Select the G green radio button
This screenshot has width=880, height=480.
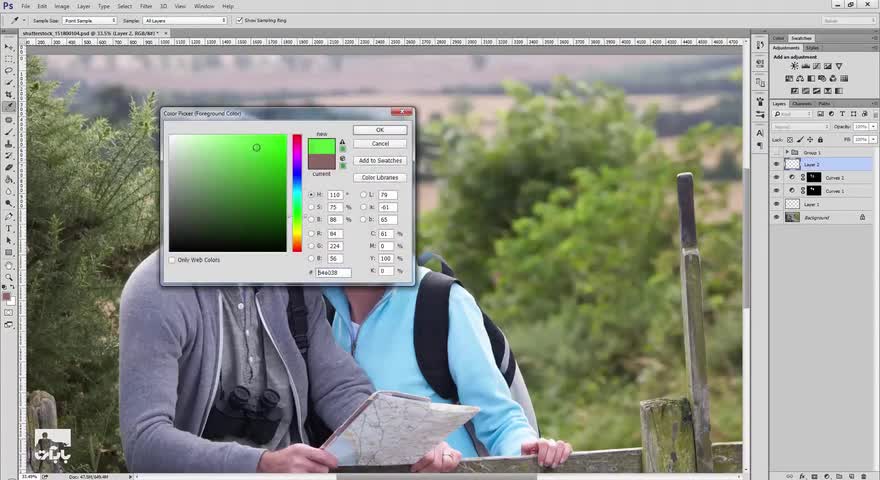click(311, 246)
